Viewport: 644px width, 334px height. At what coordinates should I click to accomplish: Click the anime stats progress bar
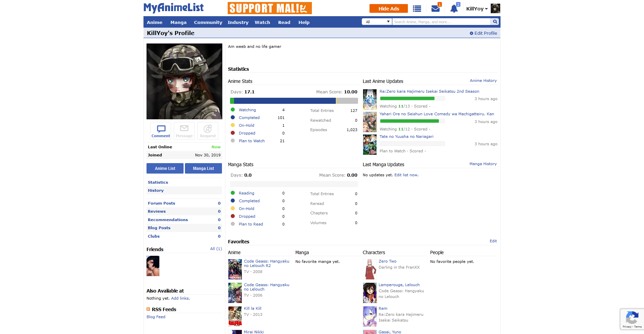[294, 101]
